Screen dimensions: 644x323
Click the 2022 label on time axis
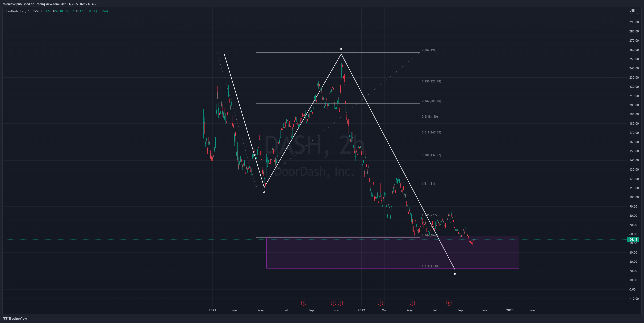click(361, 310)
